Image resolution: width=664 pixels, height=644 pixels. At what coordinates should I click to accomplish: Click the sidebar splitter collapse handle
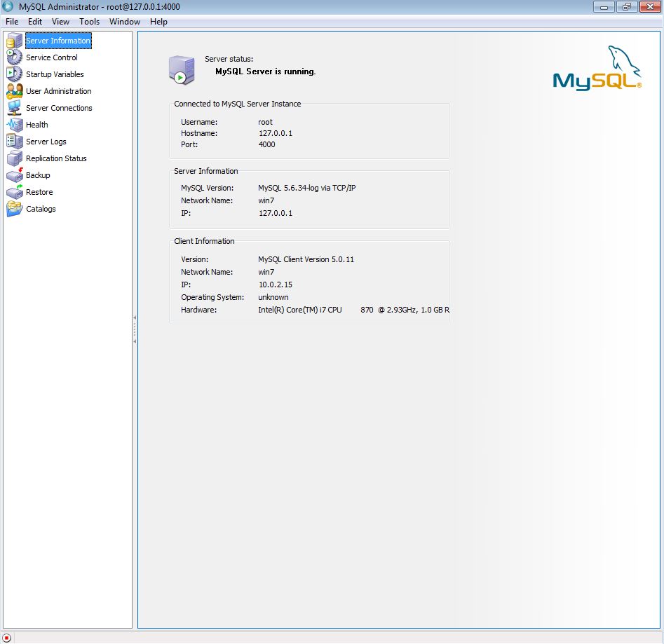click(135, 329)
